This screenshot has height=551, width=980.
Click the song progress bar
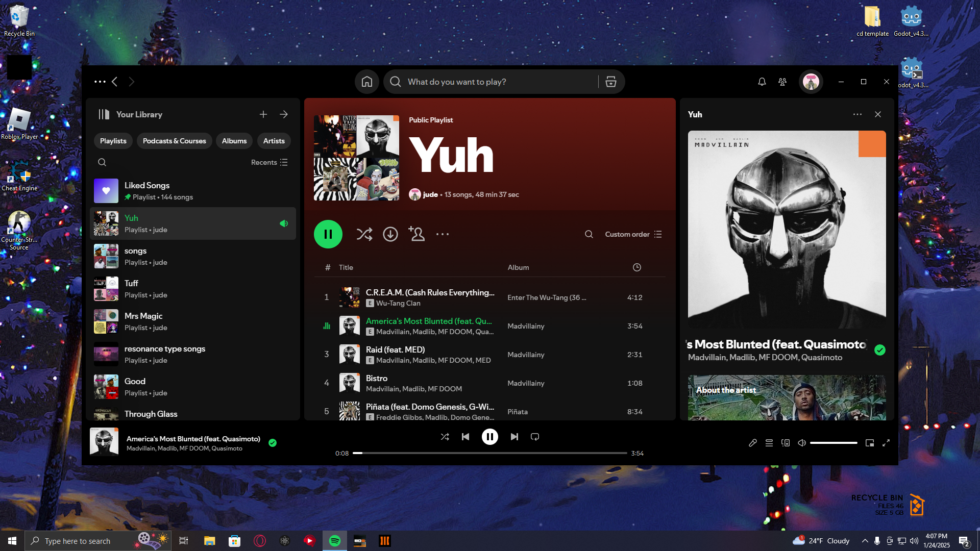coord(490,453)
